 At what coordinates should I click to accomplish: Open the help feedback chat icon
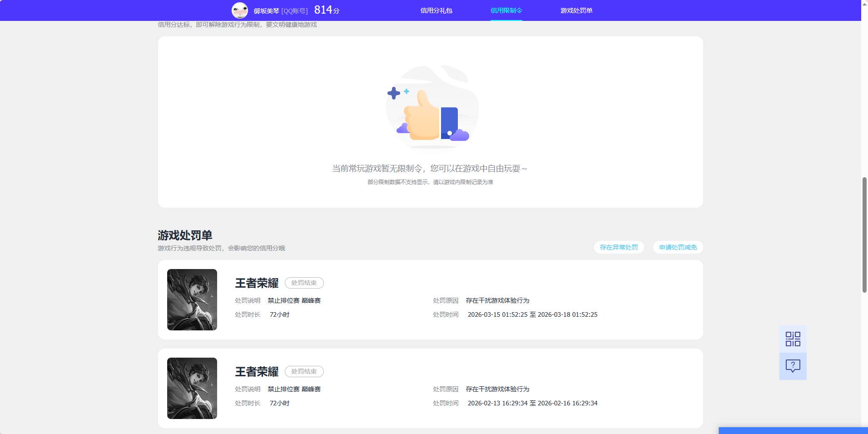793,366
